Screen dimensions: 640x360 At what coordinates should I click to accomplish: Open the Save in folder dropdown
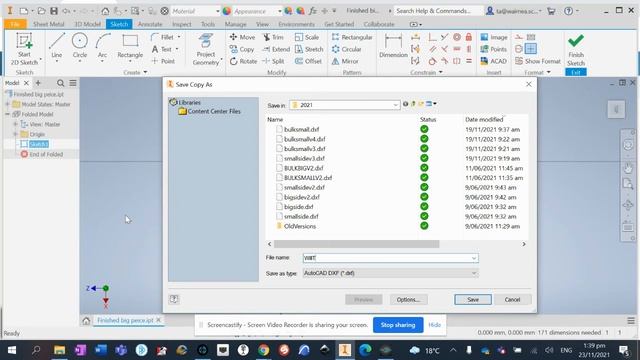pyautogui.click(x=344, y=105)
